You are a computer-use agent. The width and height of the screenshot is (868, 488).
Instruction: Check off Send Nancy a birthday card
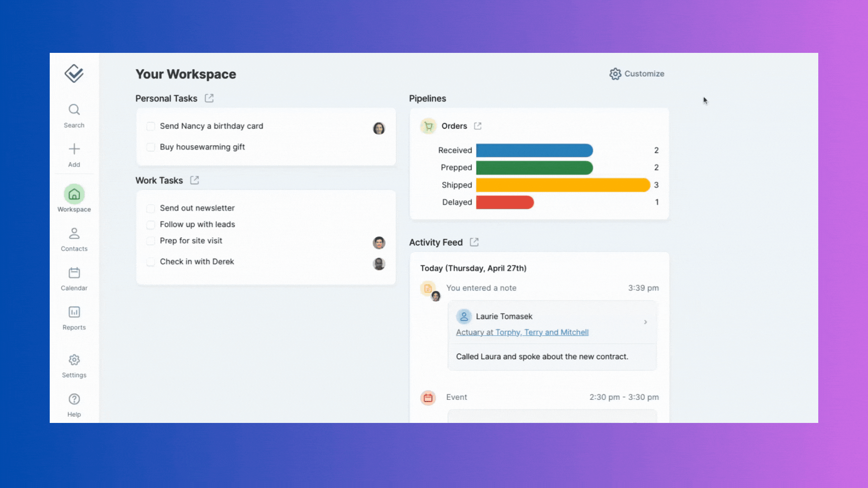point(151,126)
